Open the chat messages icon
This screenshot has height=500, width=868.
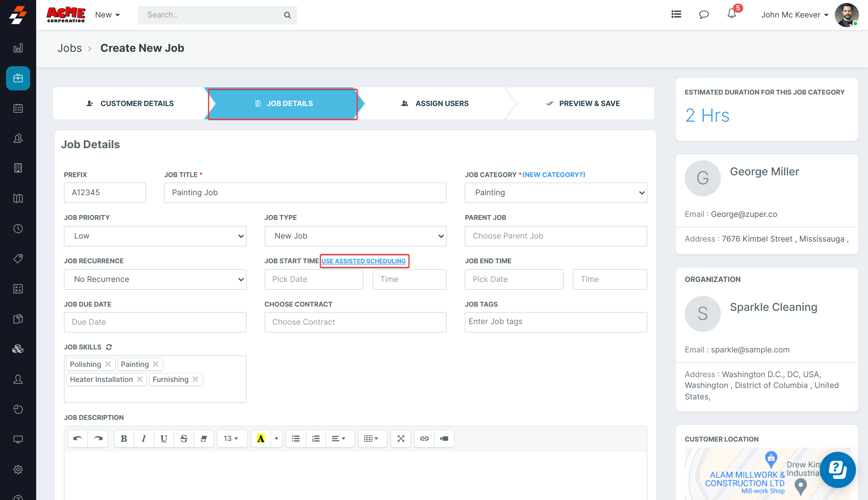coord(704,14)
